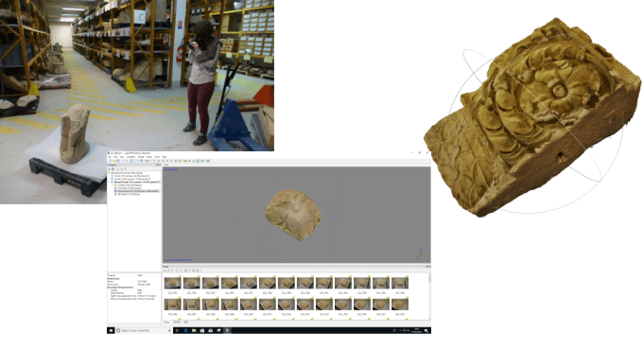Select the first photo thumbnail in Photos pane
The width and height of the screenshot is (644, 350).
pyautogui.click(x=172, y=283)
